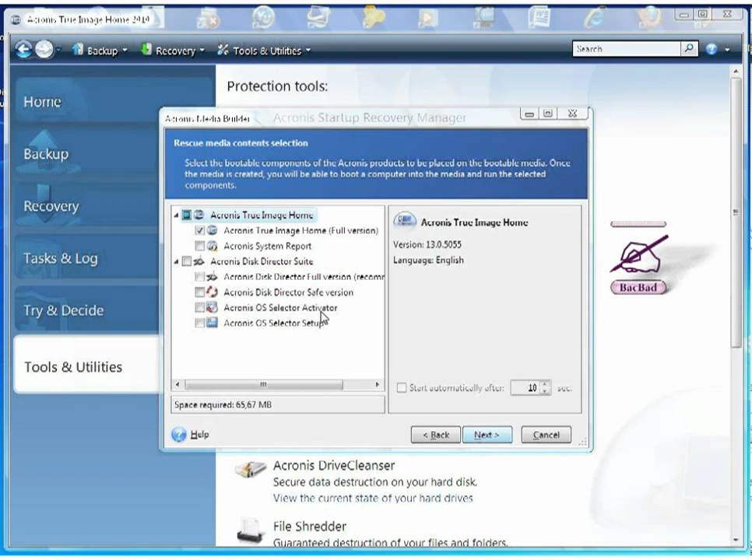
Task: Click the Backup toolbar icon
Action: [x=77, y=49]
